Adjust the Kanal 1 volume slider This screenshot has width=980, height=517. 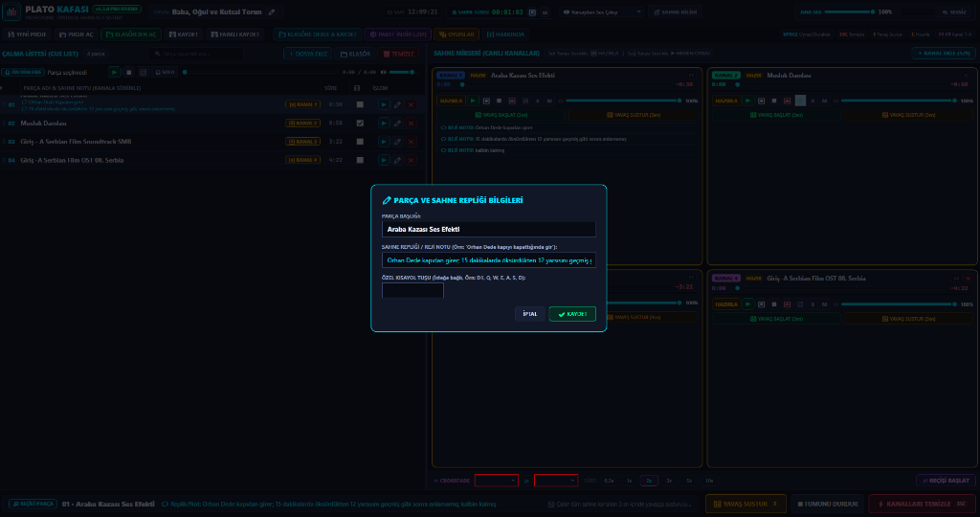622,101
